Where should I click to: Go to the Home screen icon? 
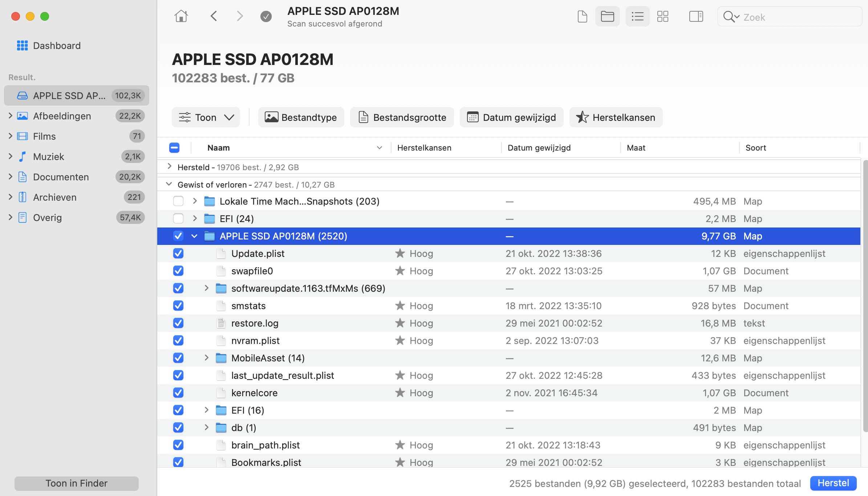click(181, 16)
